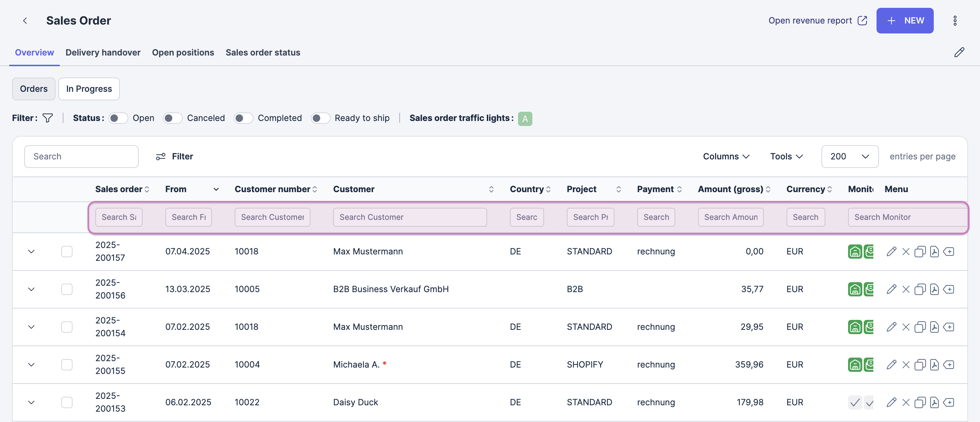This screenshot has height=422, width=980.
Task: Expand row details for order 2025-200157
Action: 31,252
